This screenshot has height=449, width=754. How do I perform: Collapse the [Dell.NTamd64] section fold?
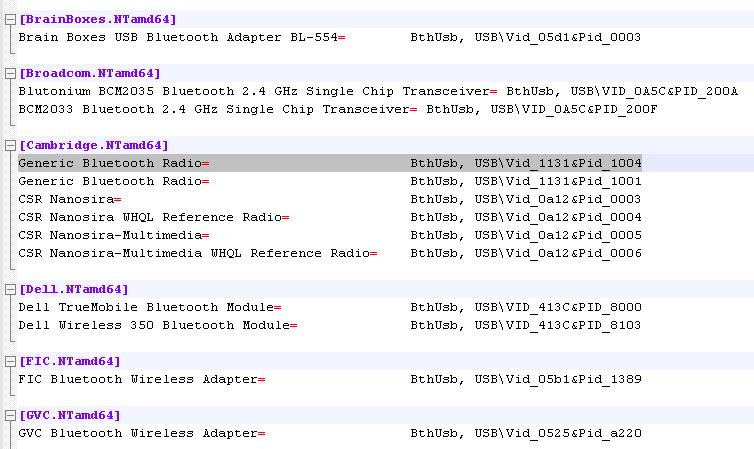(x=10, y=289)
